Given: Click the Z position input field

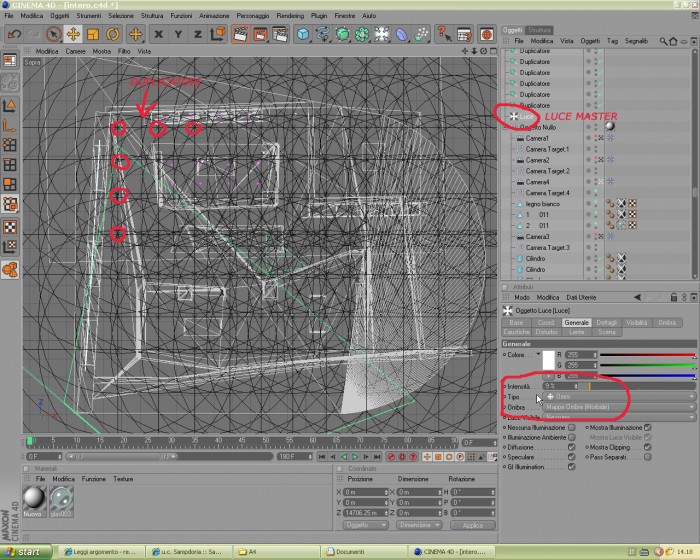Looking at the screenshot, I should [x=366, y=513].
